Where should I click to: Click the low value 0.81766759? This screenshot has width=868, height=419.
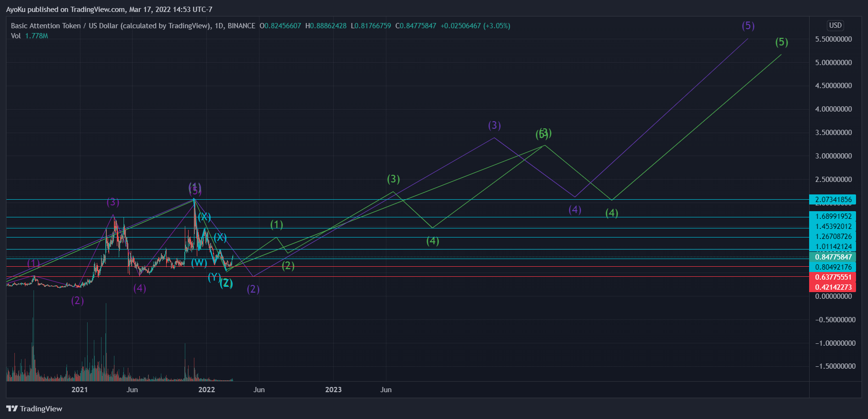tap(373, 26)
